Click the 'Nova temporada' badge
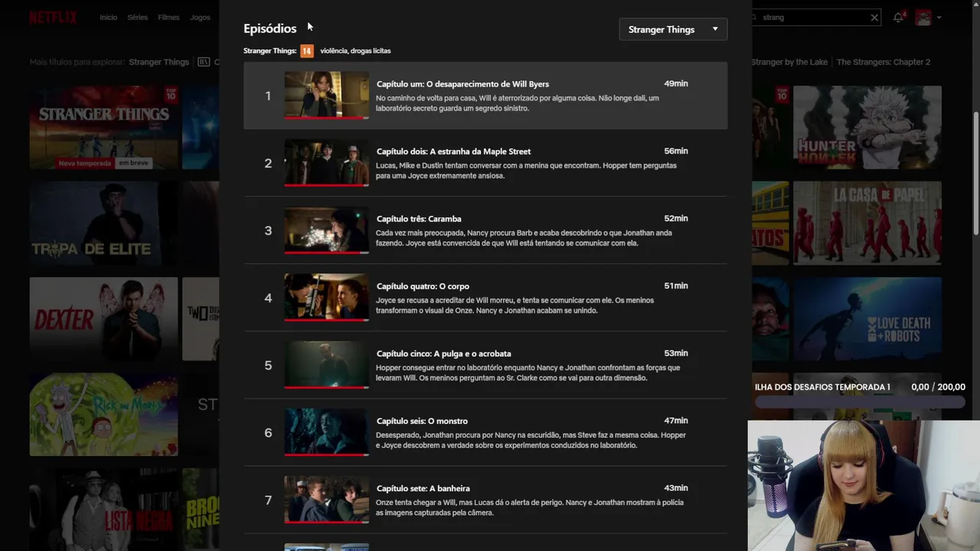The image size is (980, 551). pyautogui.click(x=85, y=163)
